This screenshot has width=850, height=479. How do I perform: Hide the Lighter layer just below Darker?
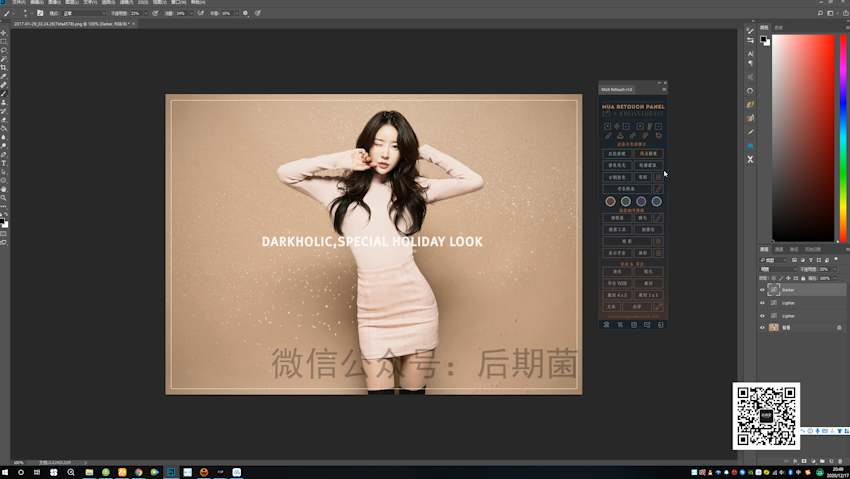(762, 303)
